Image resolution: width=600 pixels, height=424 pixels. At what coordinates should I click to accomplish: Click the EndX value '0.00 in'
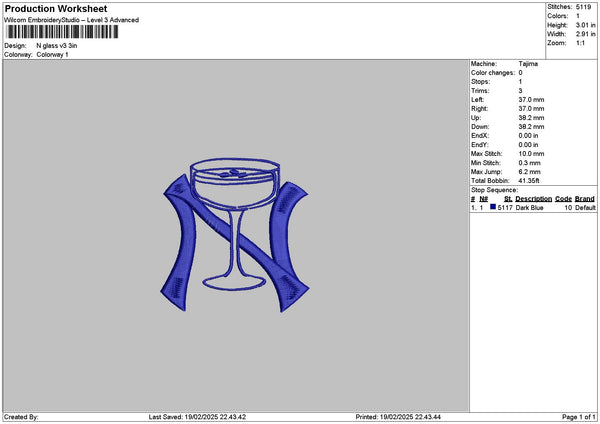click(528, 136)
